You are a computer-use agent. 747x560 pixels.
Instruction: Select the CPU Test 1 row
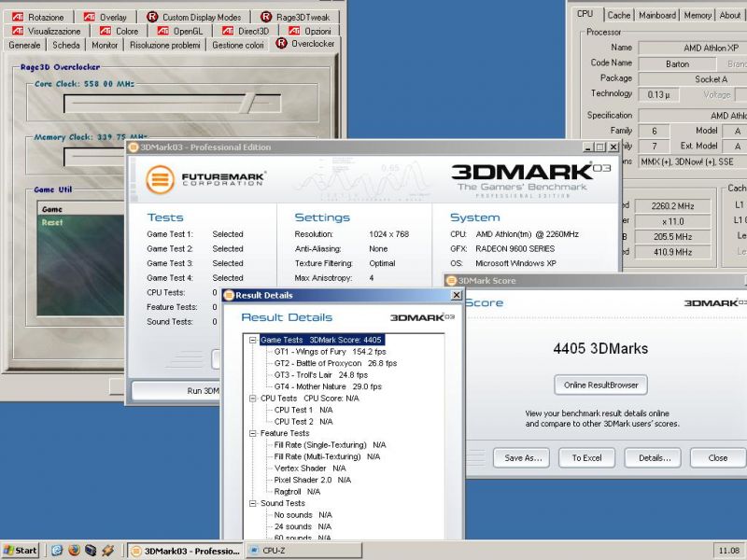303,410
